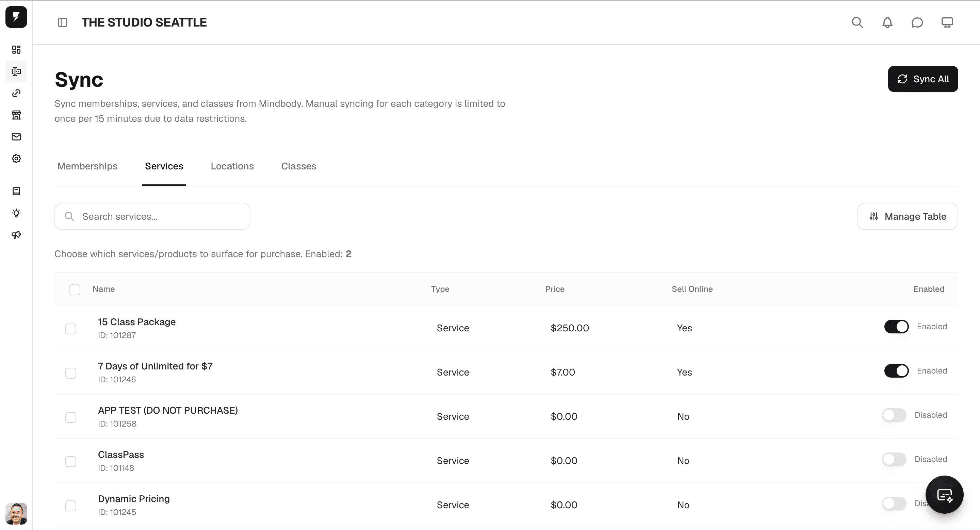Click the Name column header
Screen dimensions: 980x530
103,289
